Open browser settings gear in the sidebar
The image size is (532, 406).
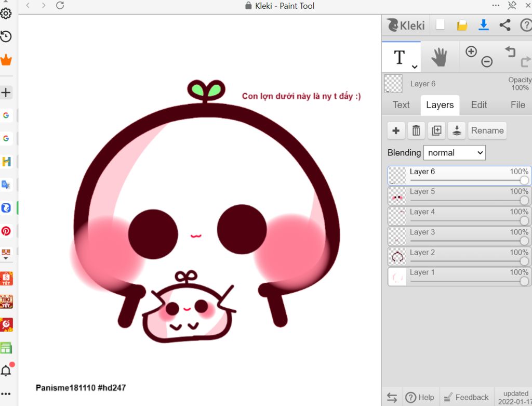click(6, 13)
